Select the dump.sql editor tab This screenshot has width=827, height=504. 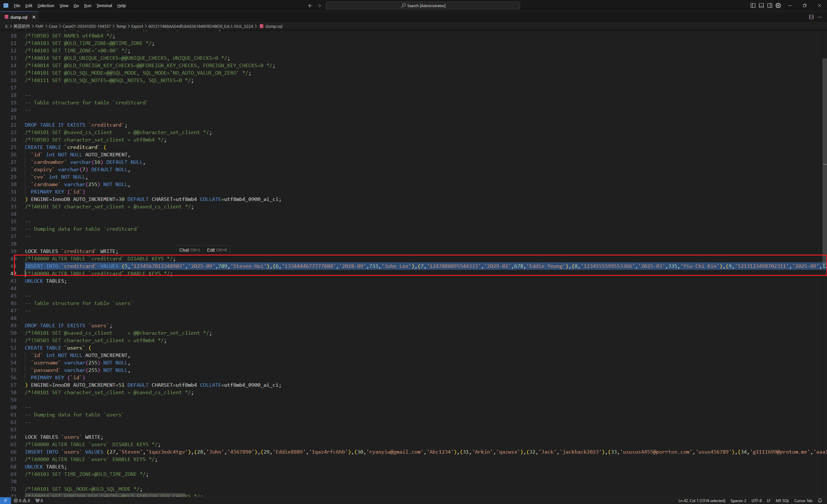(x=19, y=17)
